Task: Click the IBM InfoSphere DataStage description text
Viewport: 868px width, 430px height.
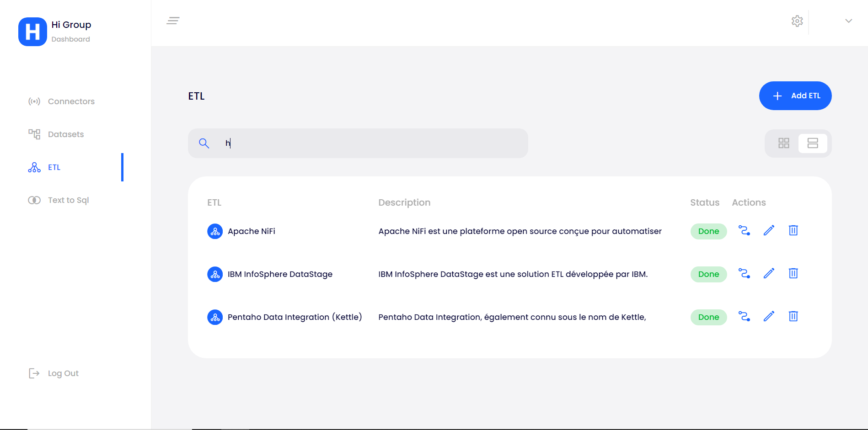Action: [513, 274]
